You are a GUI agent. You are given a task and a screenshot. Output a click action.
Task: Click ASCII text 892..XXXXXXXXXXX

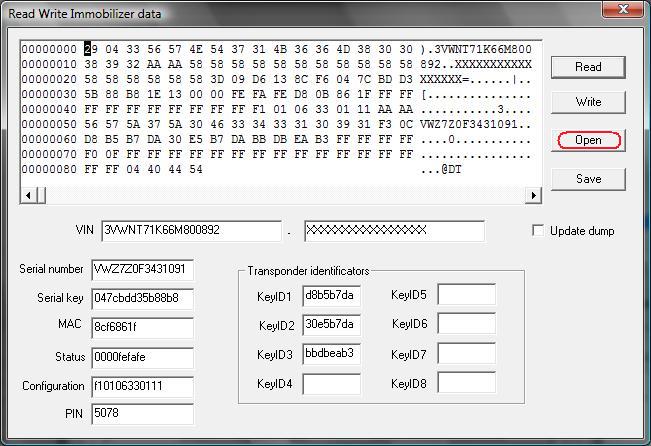(x=476, y=64)
